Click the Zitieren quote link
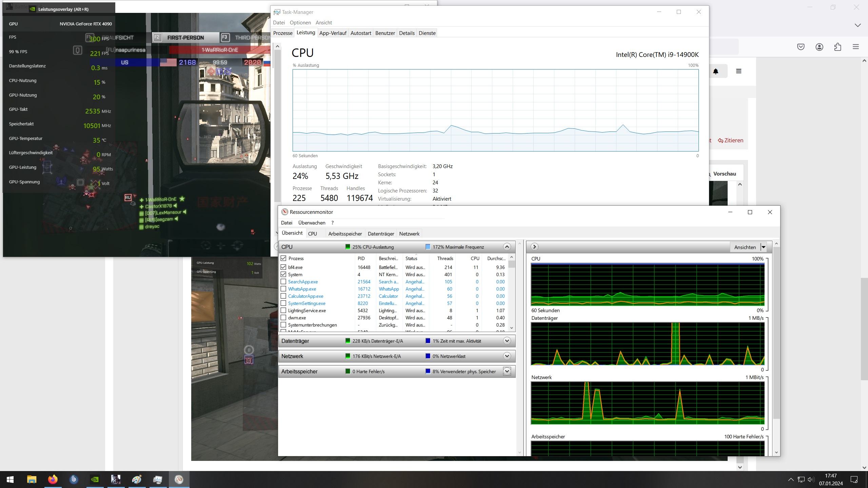 click(730, 140)
